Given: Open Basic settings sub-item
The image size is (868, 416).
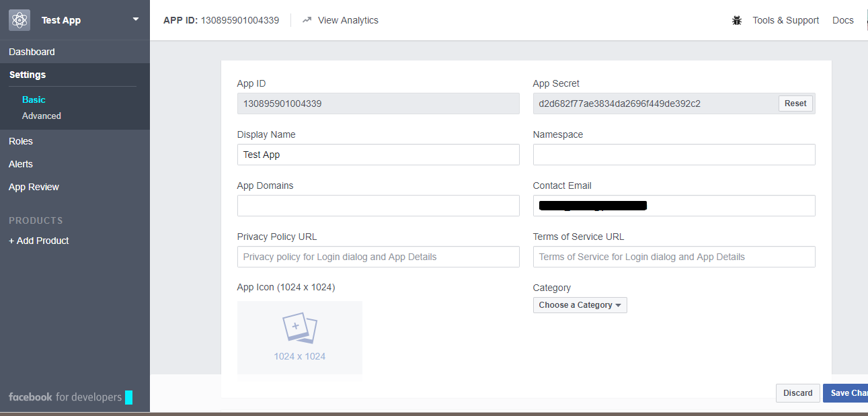Looking at the screenshot, I should (x=34, y=99).
